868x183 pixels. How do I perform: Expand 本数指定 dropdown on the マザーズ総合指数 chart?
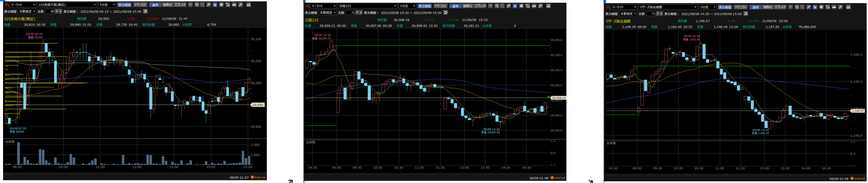coord(627,14)
